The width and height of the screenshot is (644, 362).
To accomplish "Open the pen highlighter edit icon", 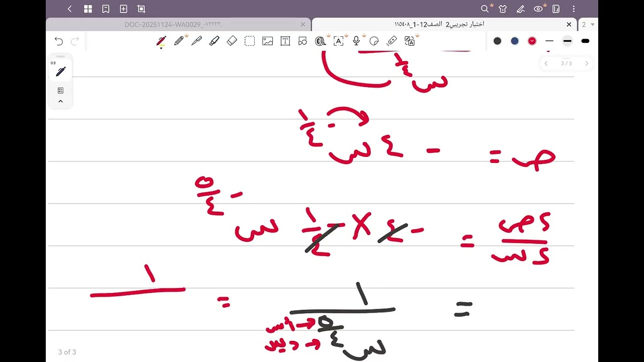I will (521, 9).
